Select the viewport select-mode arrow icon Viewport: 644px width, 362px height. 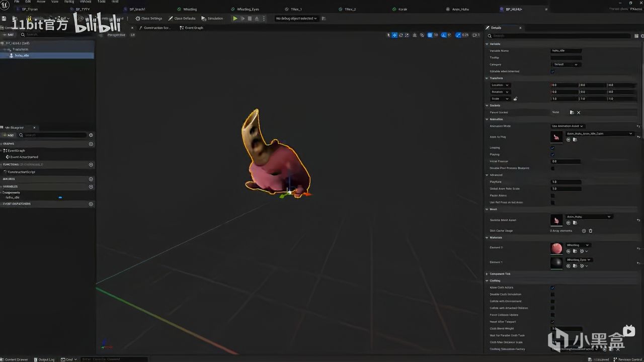click(388, 35)
